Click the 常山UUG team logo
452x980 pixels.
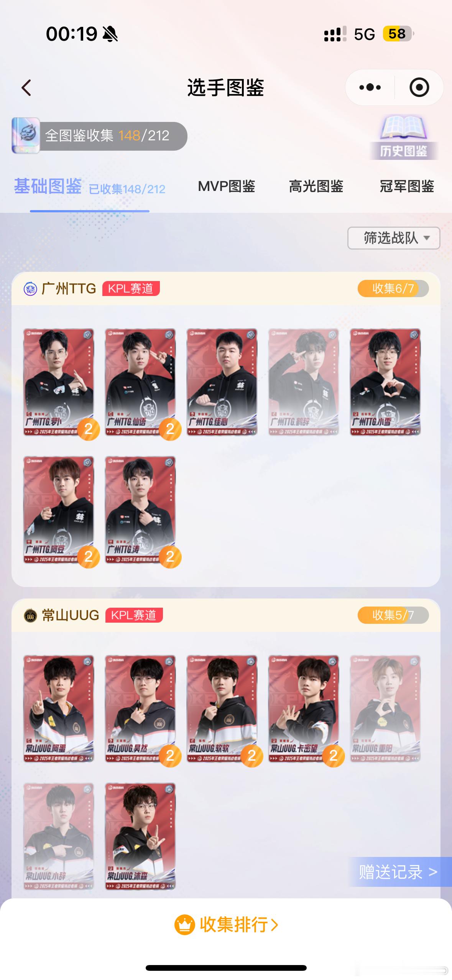point(30,615)
